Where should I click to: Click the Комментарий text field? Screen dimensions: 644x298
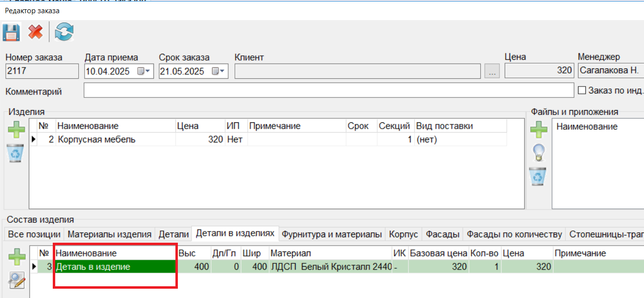coord(328,91)
